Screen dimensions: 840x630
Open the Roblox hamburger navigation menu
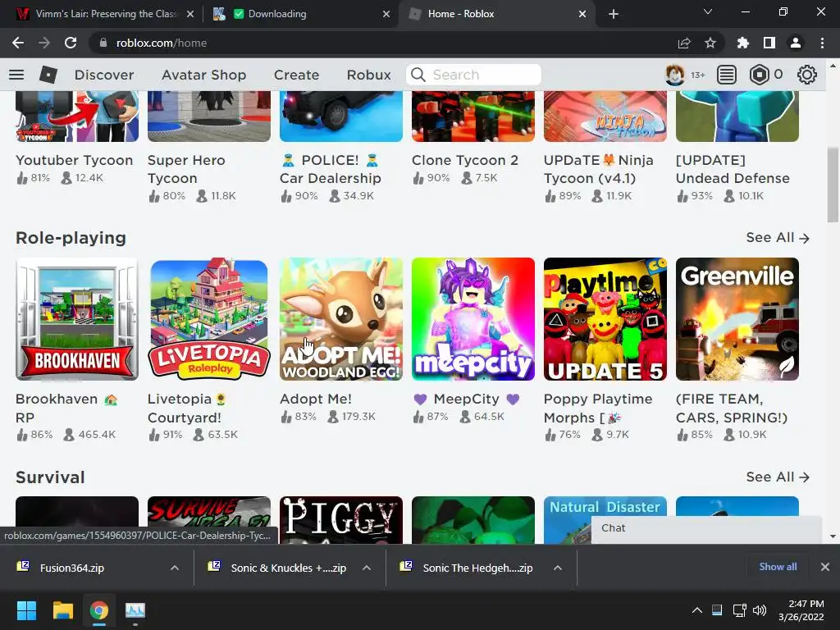pyautogui.click(x=16, y=75)
